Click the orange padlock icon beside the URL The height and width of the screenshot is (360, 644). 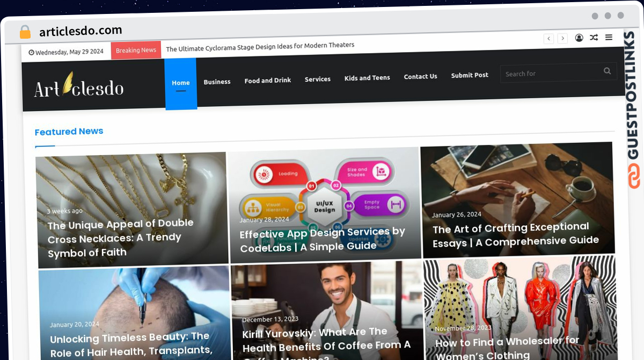tap(25, 32)
